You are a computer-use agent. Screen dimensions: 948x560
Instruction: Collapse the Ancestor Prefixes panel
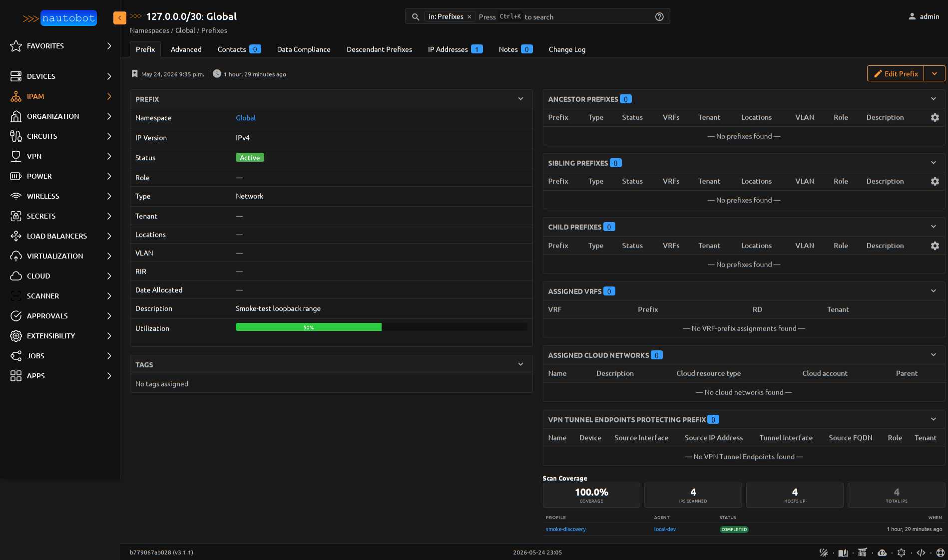point(934,99)
